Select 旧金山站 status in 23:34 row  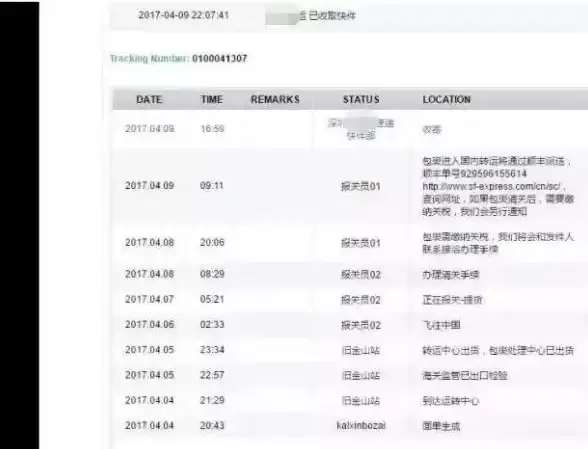(x=361, y=350)
